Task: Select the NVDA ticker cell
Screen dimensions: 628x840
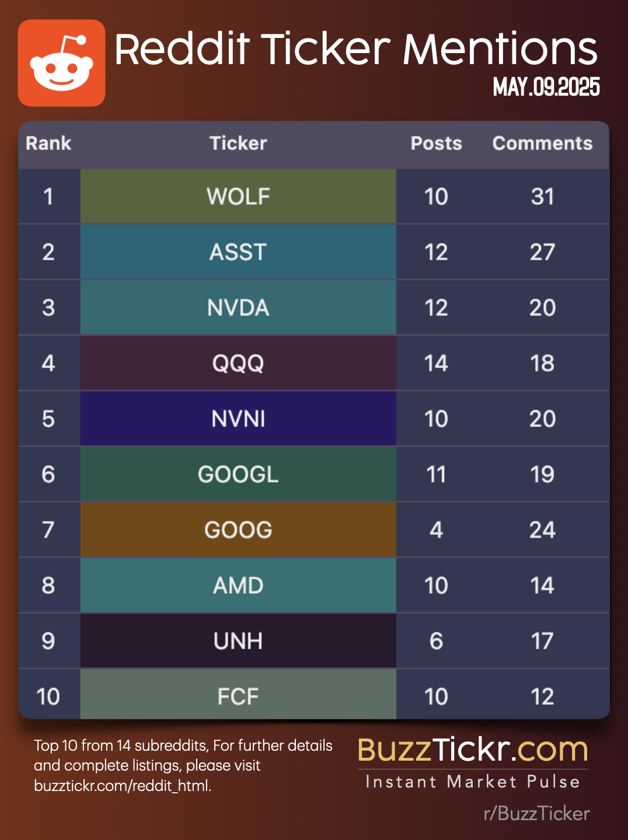Action: tap(238, 307)
